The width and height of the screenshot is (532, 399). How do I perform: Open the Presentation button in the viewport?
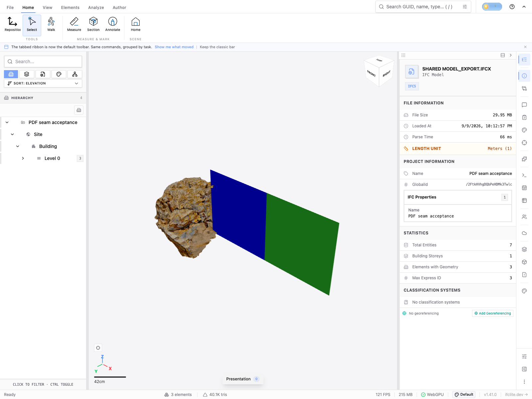coord(243,379)
